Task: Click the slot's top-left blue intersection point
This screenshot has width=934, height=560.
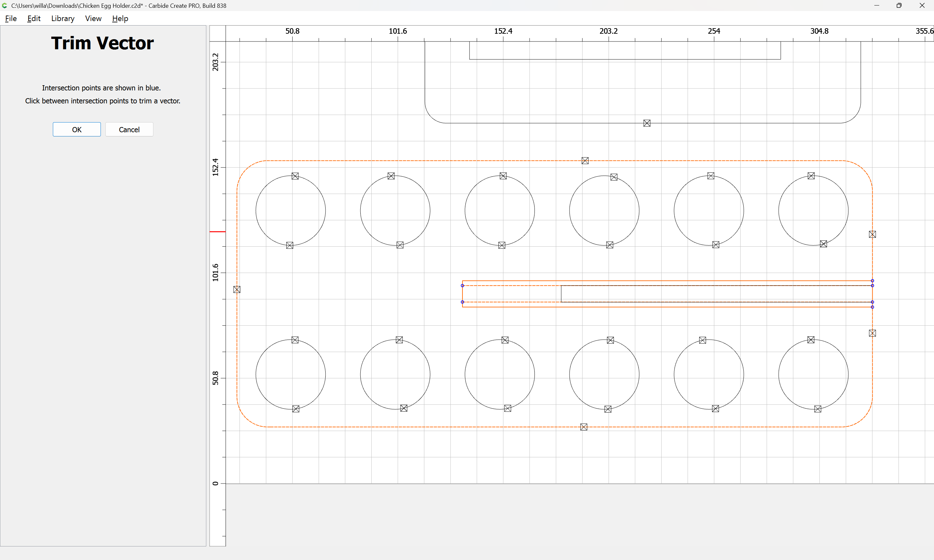Action: point(462,286)
